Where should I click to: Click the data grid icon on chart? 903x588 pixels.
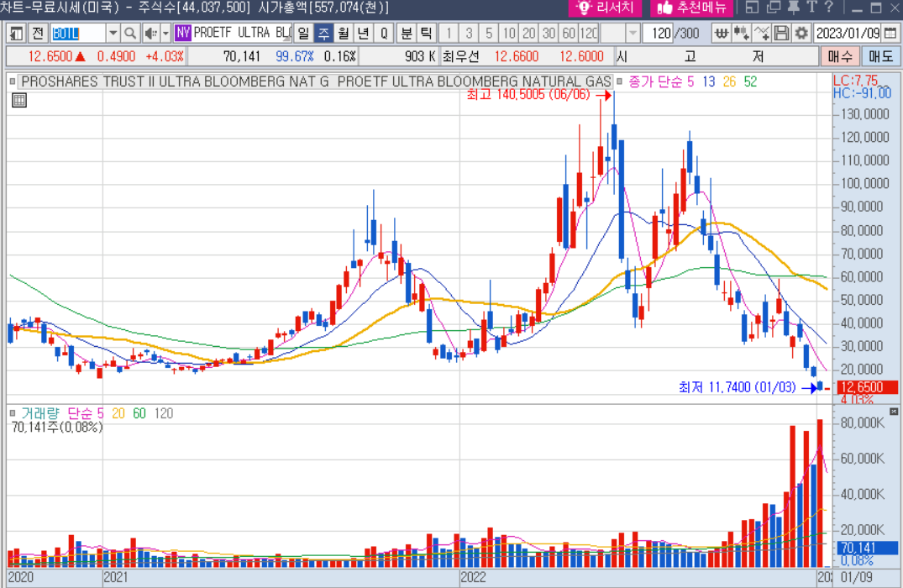coord(19,100)
